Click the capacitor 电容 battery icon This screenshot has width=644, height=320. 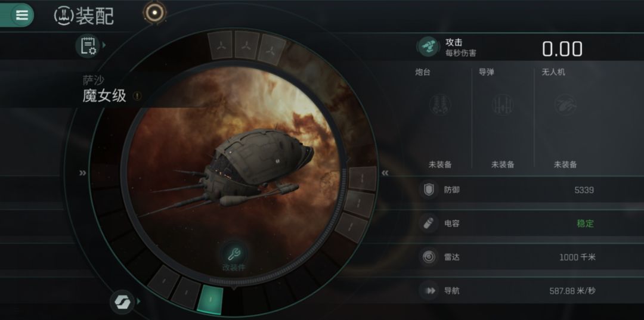[x=429, y=223]
